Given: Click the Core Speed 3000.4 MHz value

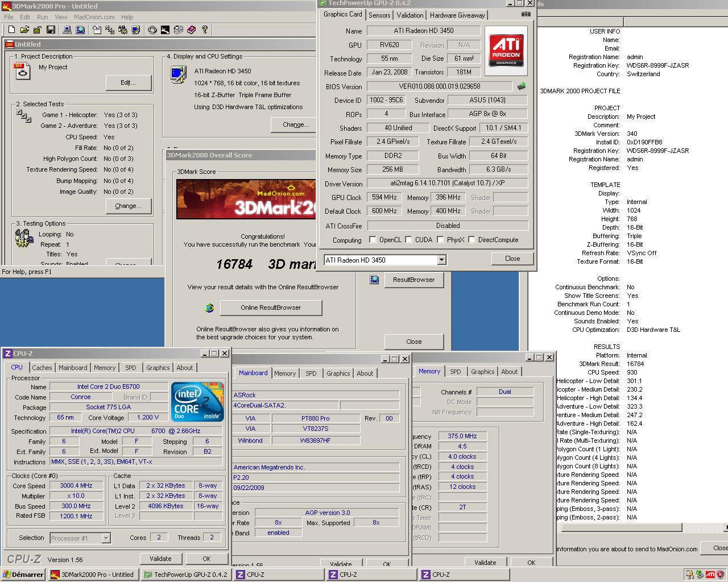Looking at the screenshot, I should point(76,485).
